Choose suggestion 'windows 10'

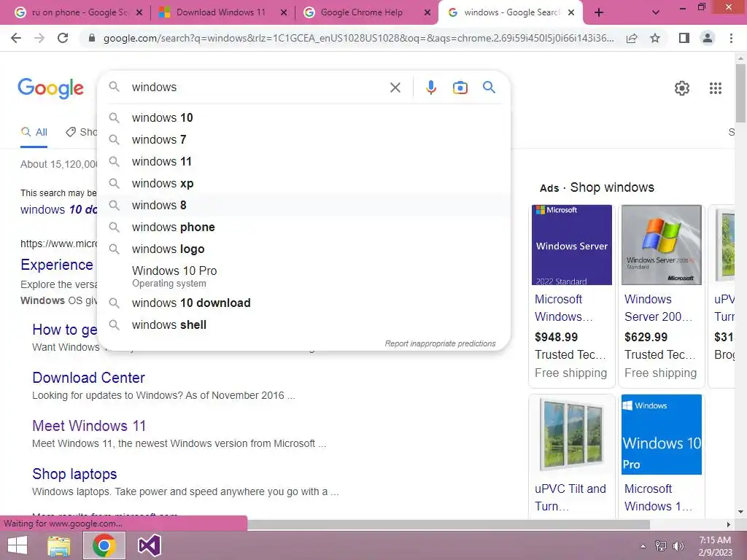(303, 117)
